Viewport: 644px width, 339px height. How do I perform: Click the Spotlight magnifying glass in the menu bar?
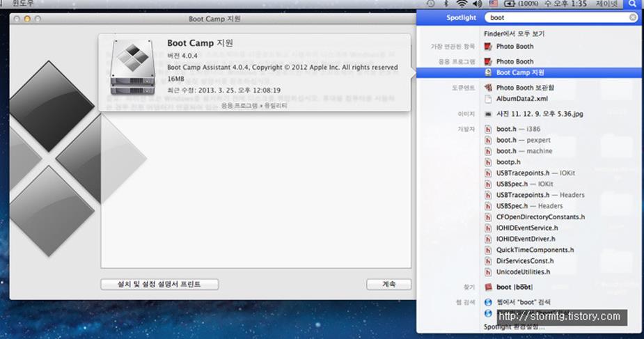[632, 3]
